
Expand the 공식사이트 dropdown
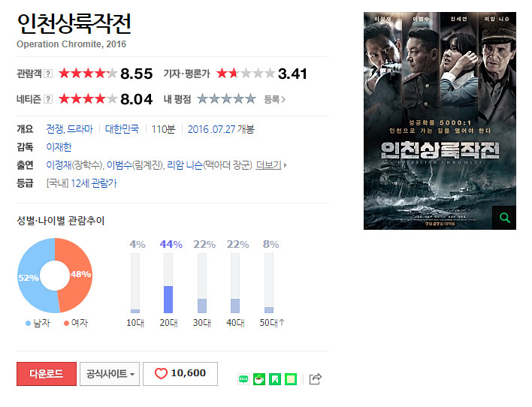tap(110, 374)
